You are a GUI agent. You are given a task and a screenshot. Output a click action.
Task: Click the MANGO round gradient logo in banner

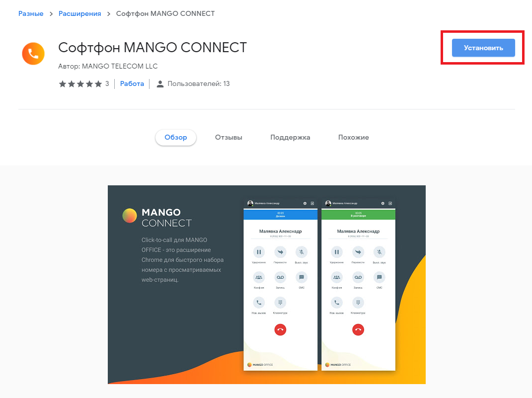tap(130, 216)
